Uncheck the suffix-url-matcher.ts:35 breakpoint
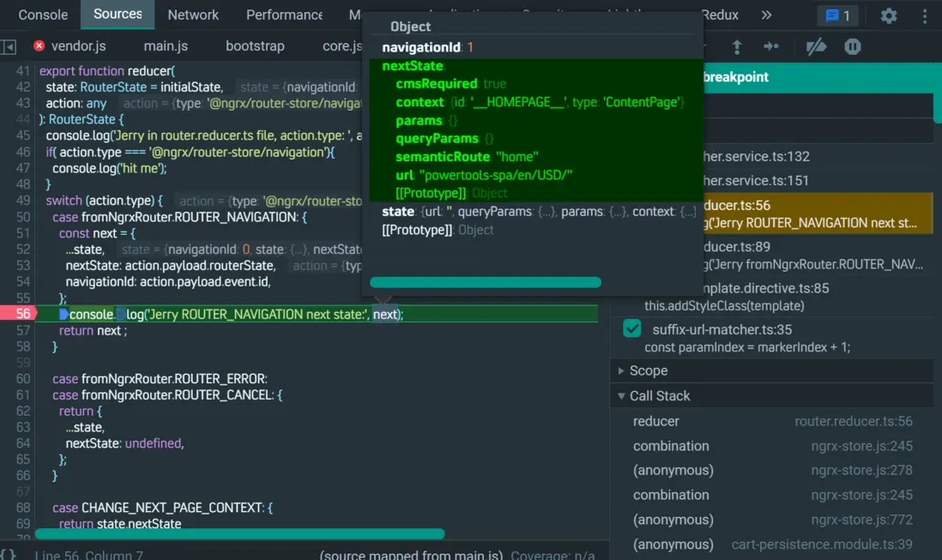Screen dimensions: 942x560 [x=632, y=329]
